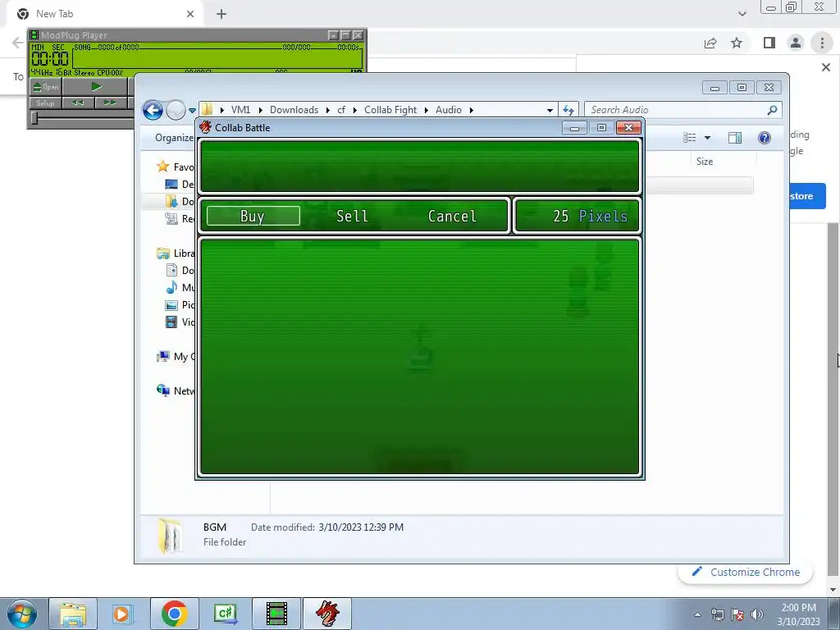
Task: Click the Customize Chrome button
Action: coord(746,572)
